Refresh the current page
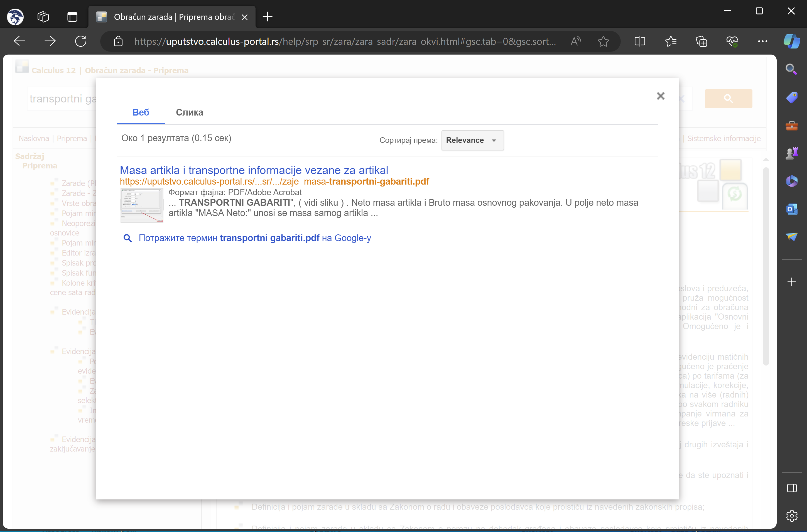Viewport: 807px width, 532px height. (81, 41)
